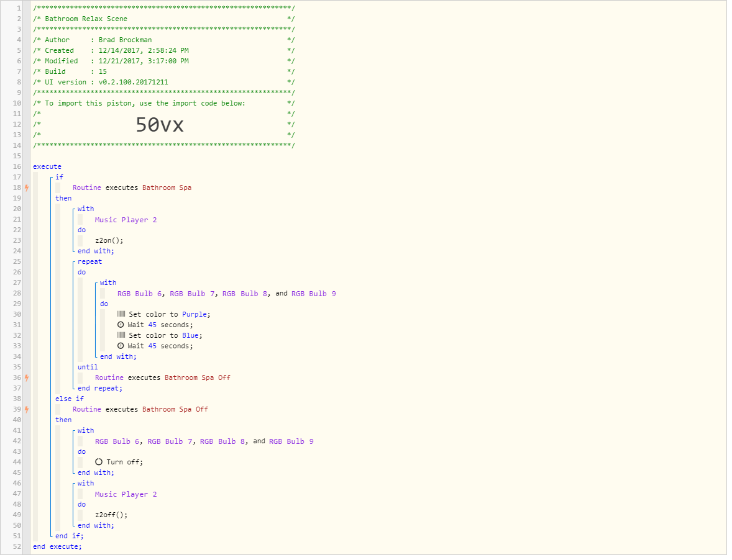732x560 pixels.
Task: Click the author name Brad Brockman
Action: (x=125, y=40)
